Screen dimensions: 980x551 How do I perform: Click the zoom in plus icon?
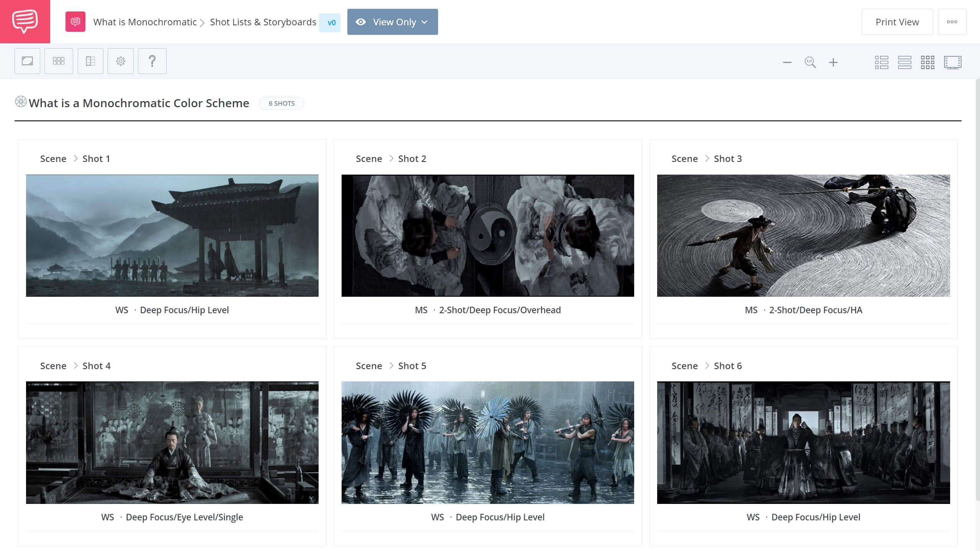coord(833,62)
